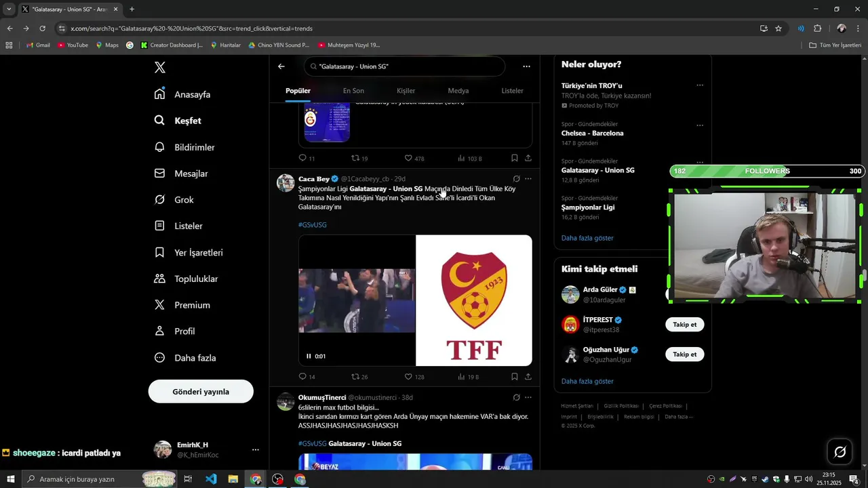Screen dimensions: 868x488
Task: Repost Caca Bey post with 26 reposts
Action: coord(359,377)
